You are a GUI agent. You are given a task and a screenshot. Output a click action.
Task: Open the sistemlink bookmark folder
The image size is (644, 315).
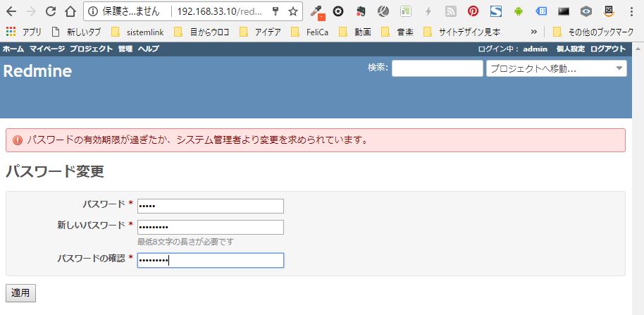(137, 32)
